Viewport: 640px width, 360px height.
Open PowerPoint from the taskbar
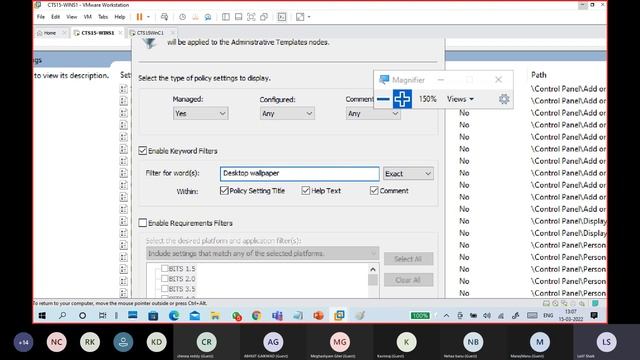318,316
